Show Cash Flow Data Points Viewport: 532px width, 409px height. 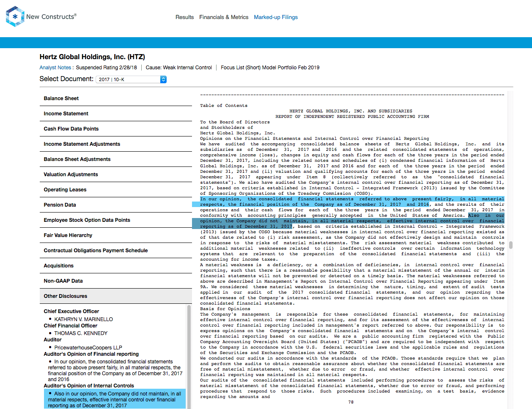115,129
